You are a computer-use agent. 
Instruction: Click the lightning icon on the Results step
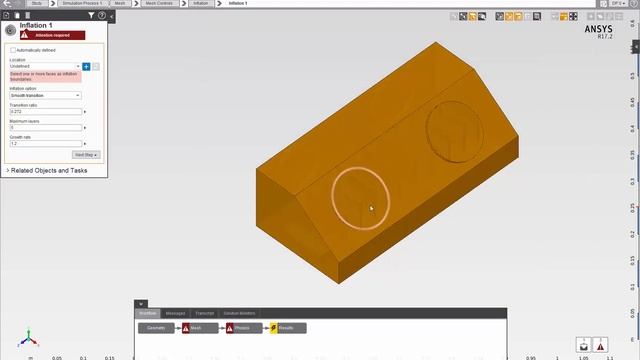[x=273, y=328]
